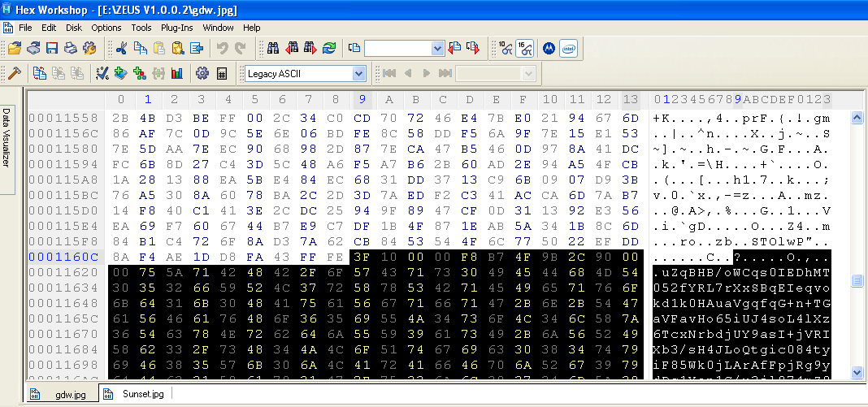The image size is (868, 407).
Task: Open the Plug-Ins menu
Action: (177, 27)
